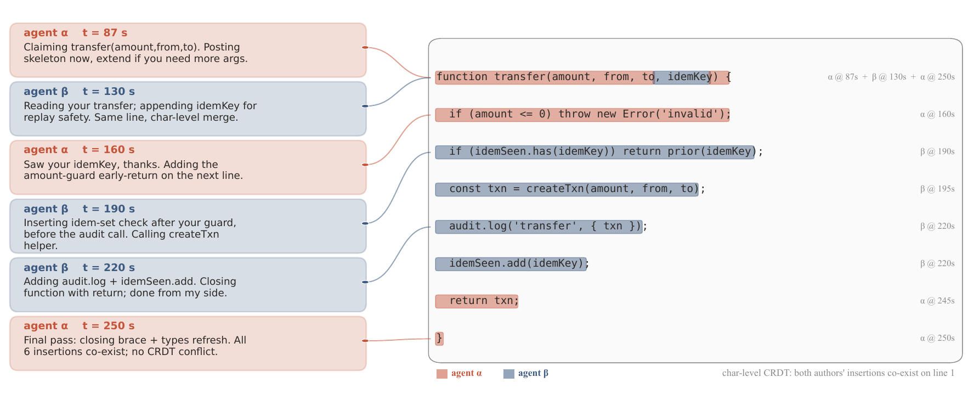The width and height of the screenshot is (980, 394).
Task: Select the agent β message at t = 220 s
Action: 188,285
